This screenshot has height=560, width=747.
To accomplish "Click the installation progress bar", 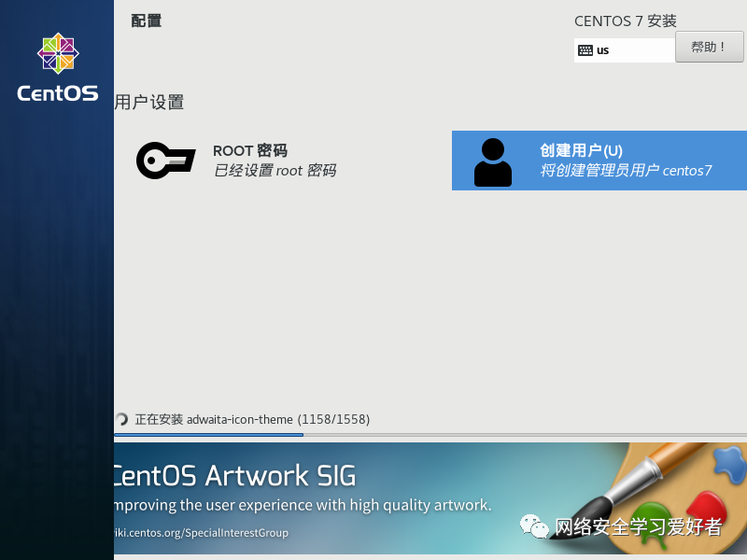I will tap(430, 435).
